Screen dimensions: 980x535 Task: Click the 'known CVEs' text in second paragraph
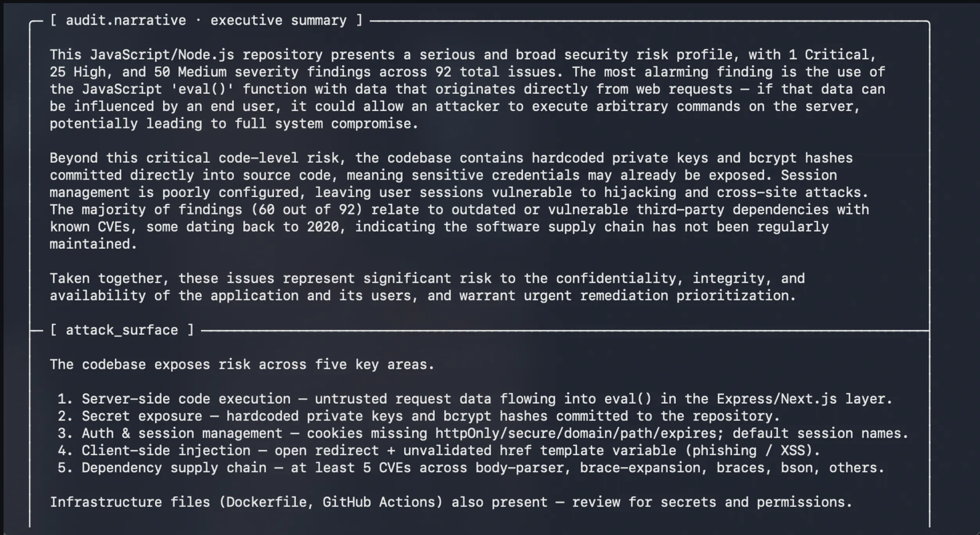point(93,227)
